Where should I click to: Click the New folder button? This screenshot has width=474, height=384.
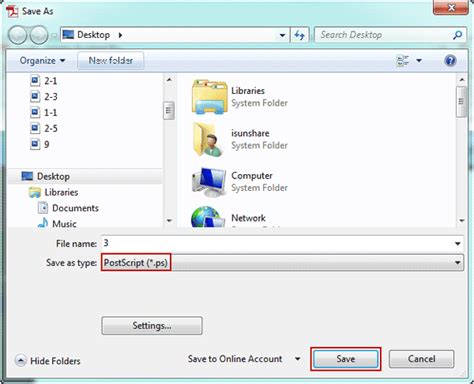pyautogui.click(x=111, y=61)
